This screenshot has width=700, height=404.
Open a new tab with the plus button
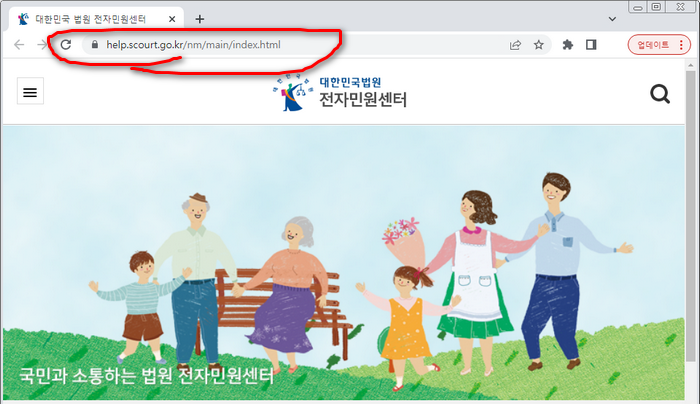tap(200, 19)
